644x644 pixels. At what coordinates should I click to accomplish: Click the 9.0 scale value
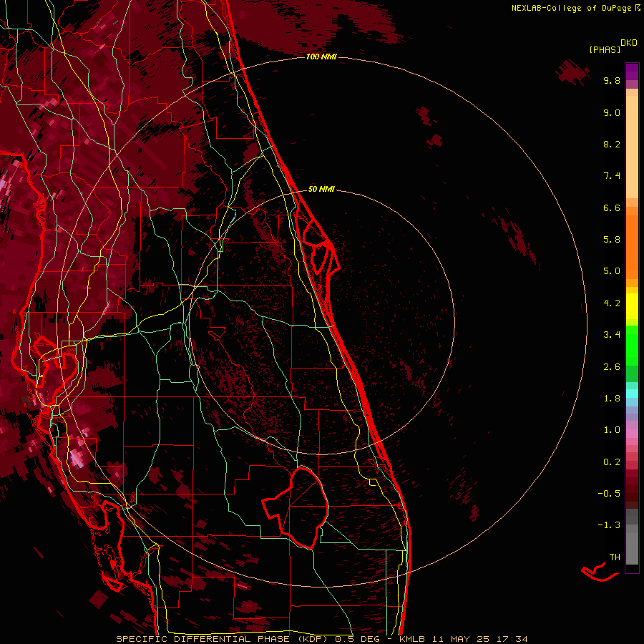coord(612,112)
